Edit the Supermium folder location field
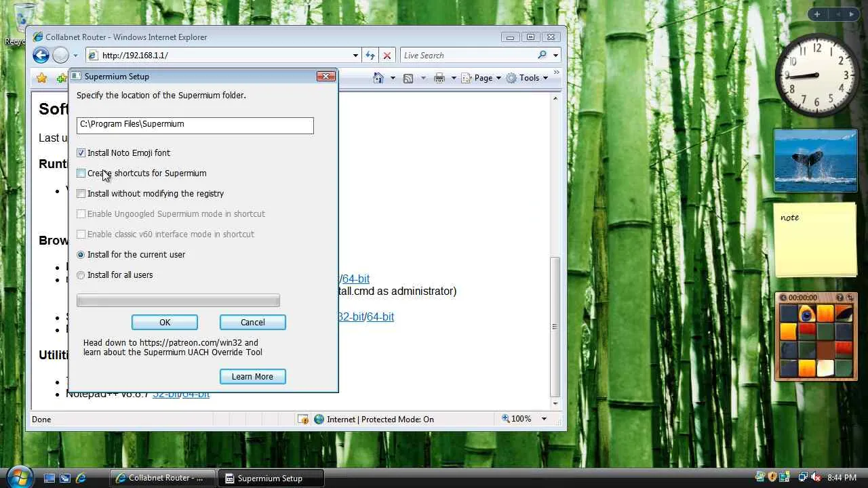 coord(195,125)
